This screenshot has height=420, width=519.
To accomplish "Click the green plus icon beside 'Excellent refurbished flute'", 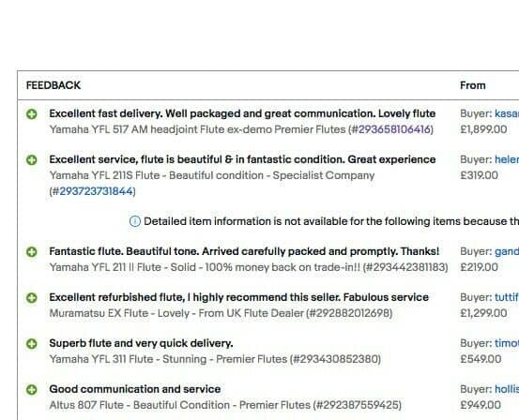I will pyautogui.click(x=32, y=298).
